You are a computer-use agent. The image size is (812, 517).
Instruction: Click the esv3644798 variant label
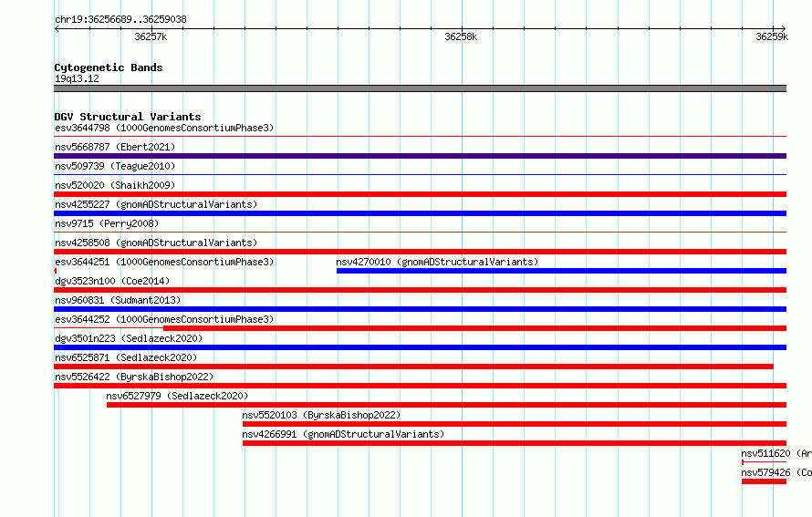(164, 128)
